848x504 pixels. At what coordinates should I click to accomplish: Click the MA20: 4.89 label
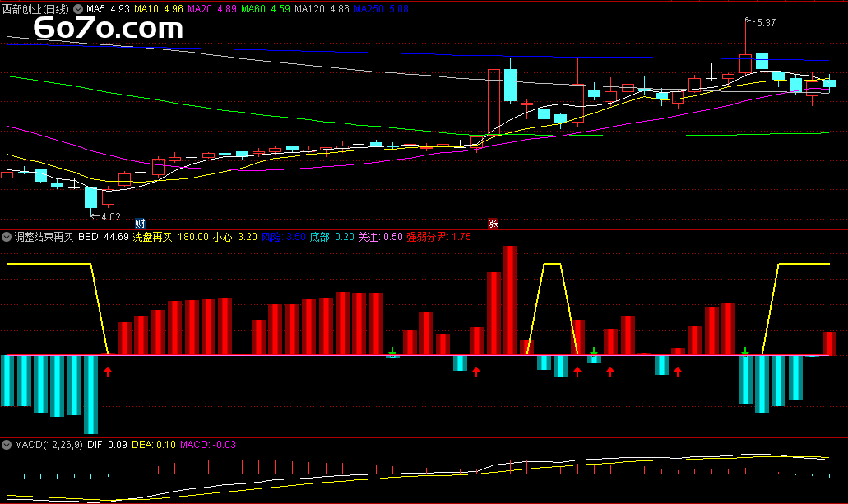(x=212, y=9)
